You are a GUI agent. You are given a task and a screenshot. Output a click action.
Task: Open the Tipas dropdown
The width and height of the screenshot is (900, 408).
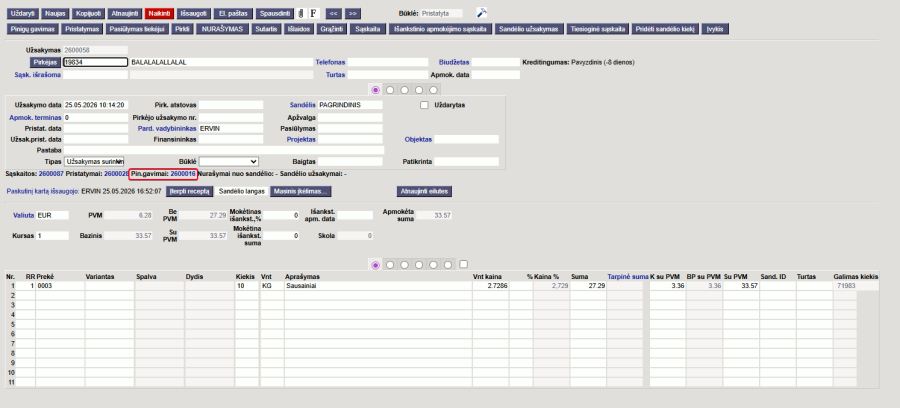(x=95, y=162)
